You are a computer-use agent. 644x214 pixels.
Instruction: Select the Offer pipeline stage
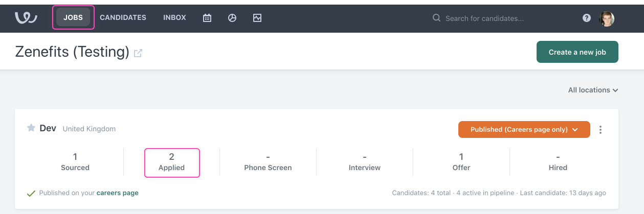pyautogui.click(x=461, y=162)
